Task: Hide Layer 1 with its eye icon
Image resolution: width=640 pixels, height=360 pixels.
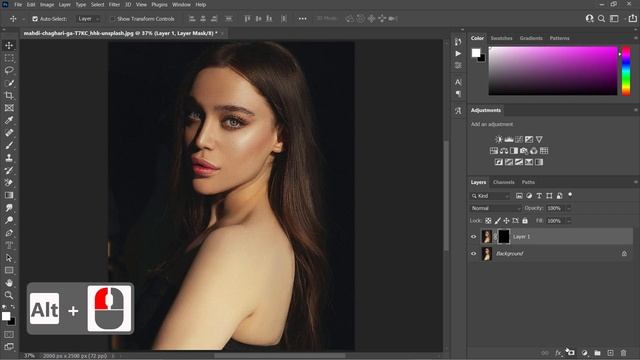Action: click(473, 237)
